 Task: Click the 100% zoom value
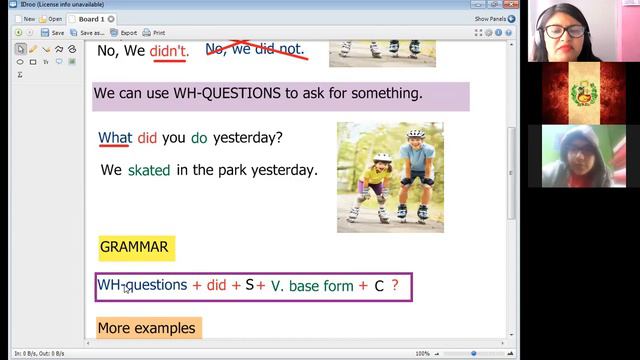422,354
